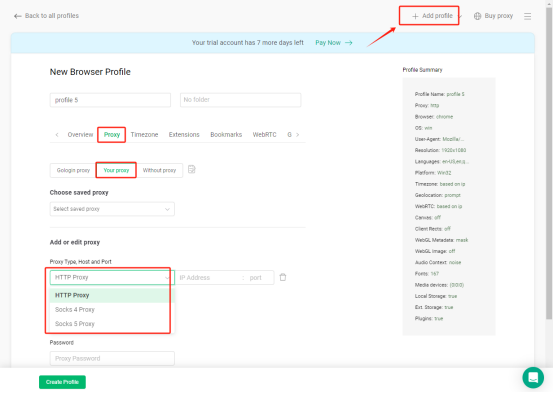Switch to the Overview tab

(x=80, y=135)
